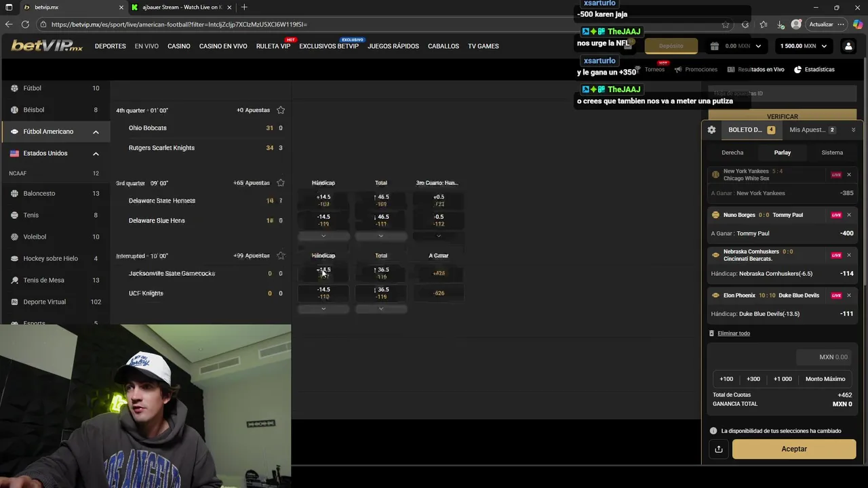Add +1 000 to the stake
Viewport: 868px width, 488px height.
coord(783,379)
